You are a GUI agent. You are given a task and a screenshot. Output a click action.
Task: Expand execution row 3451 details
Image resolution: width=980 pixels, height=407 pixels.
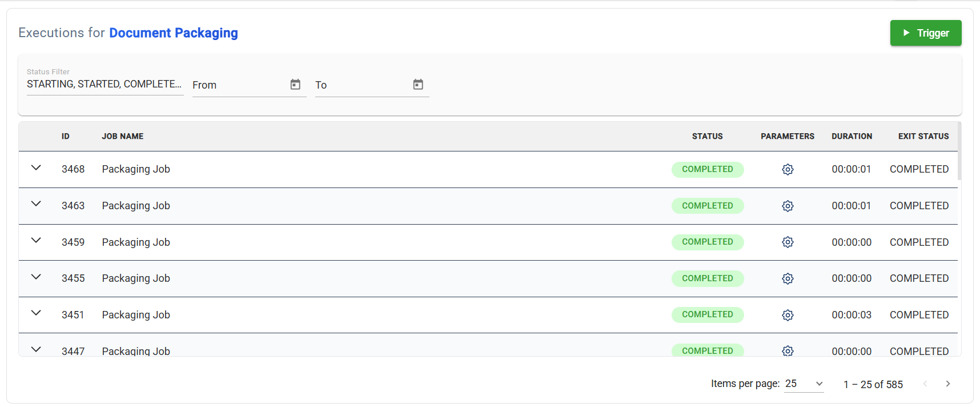pos(36,313)
